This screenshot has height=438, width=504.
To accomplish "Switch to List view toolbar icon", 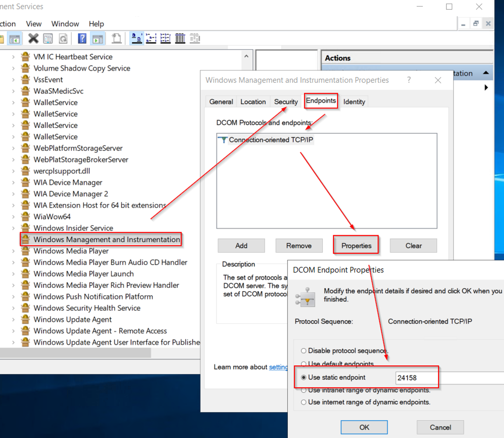I will [165, 39].
